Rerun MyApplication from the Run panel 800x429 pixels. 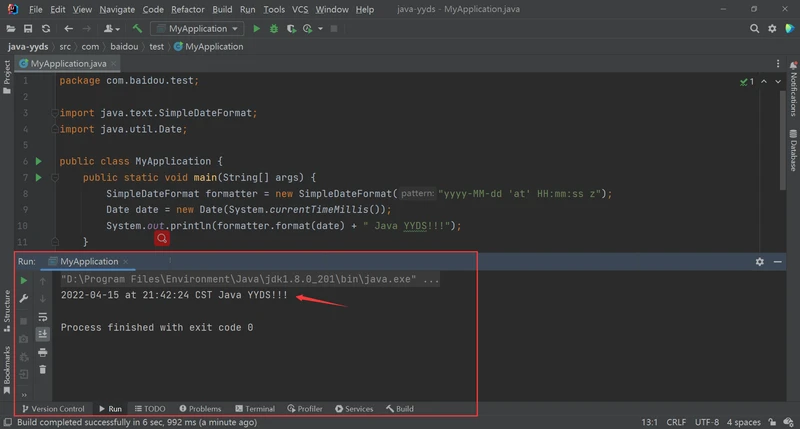coord(24,281)
